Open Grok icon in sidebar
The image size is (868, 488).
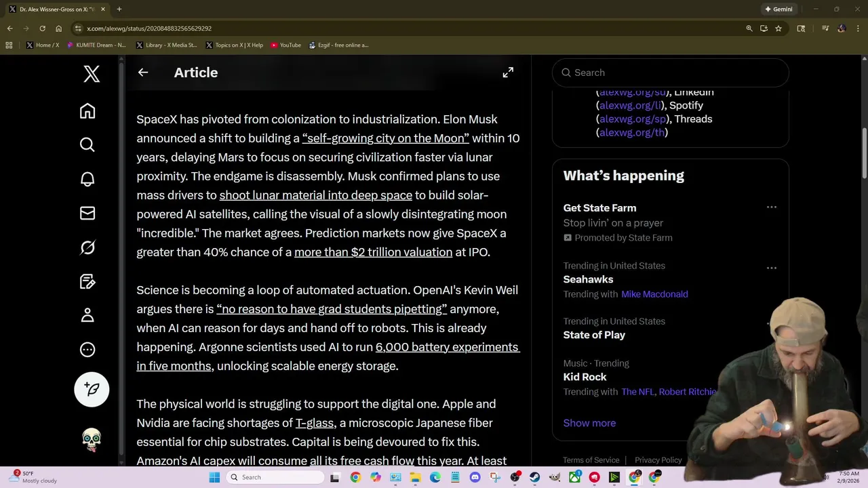[x=87, y=247]
